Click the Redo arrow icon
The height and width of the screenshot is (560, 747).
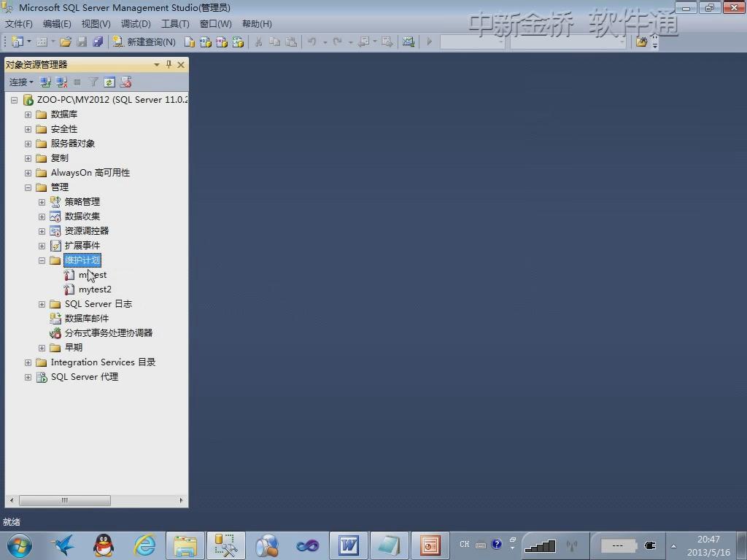click(x=337, y=42)
